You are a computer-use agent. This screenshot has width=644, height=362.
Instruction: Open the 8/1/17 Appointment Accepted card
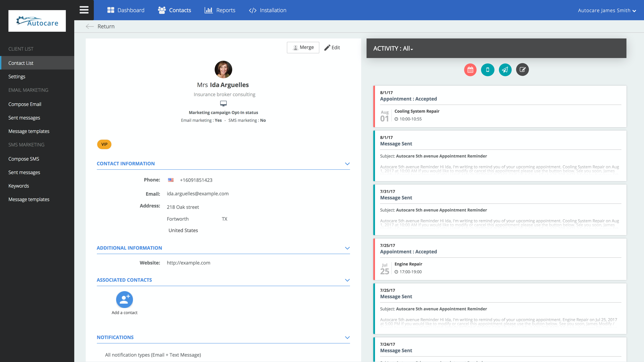(x=500, y=106)
